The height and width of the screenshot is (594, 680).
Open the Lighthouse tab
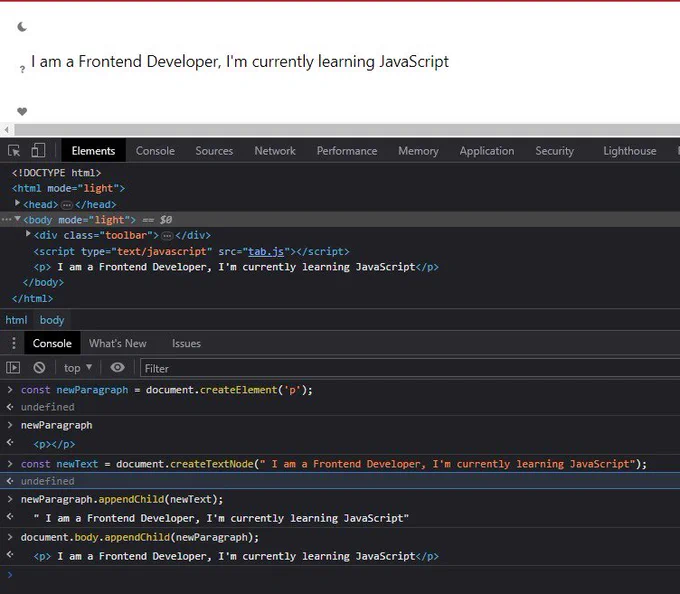coord(630,151)
